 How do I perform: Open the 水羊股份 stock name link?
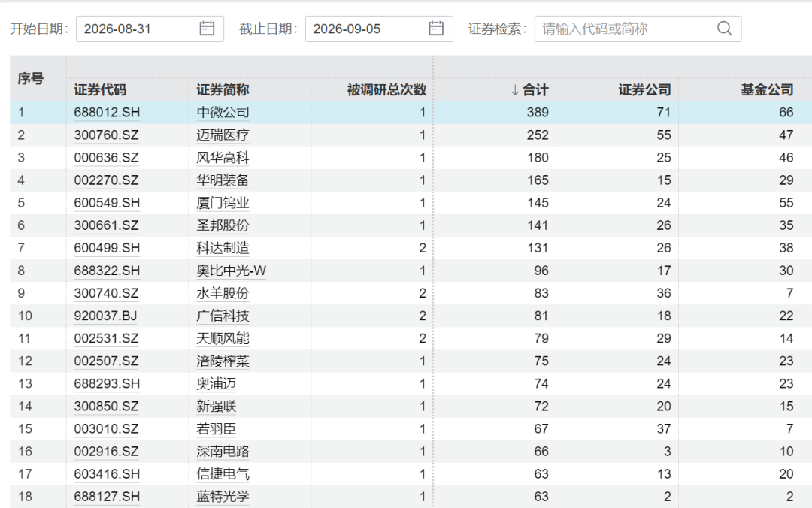(x=223, y=294)
